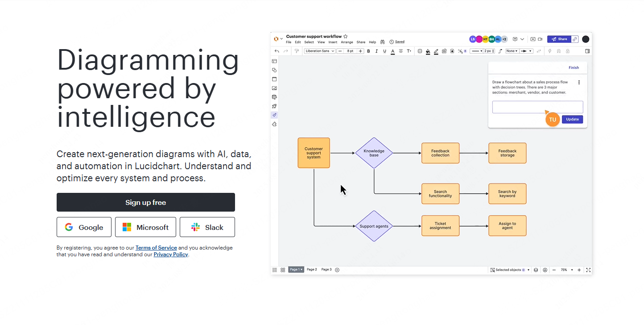This screenshot has width=644, height=325.
Task: Open the 75% zoom level dropdown
Action: pos(566,270)
